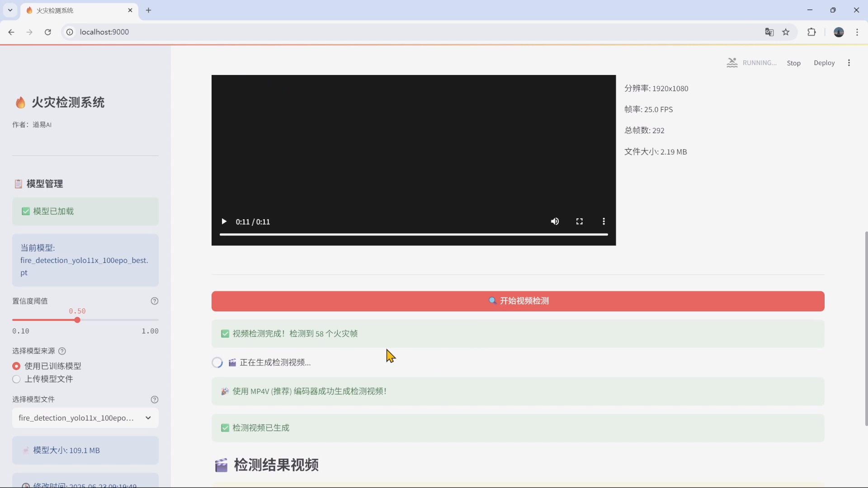Mute the video player audio
Screen dimensions: 868x488
555,221
